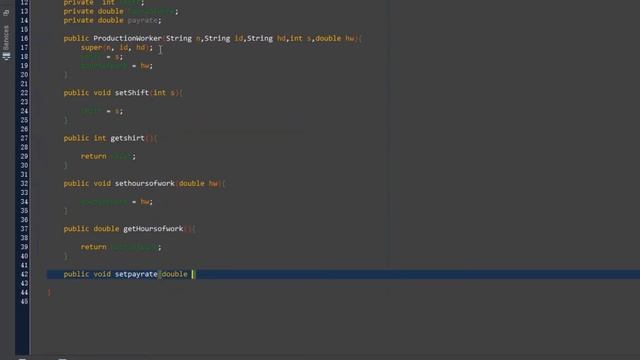Click gutter at line number 37
The image size is (640, 360).
[24, 229]
